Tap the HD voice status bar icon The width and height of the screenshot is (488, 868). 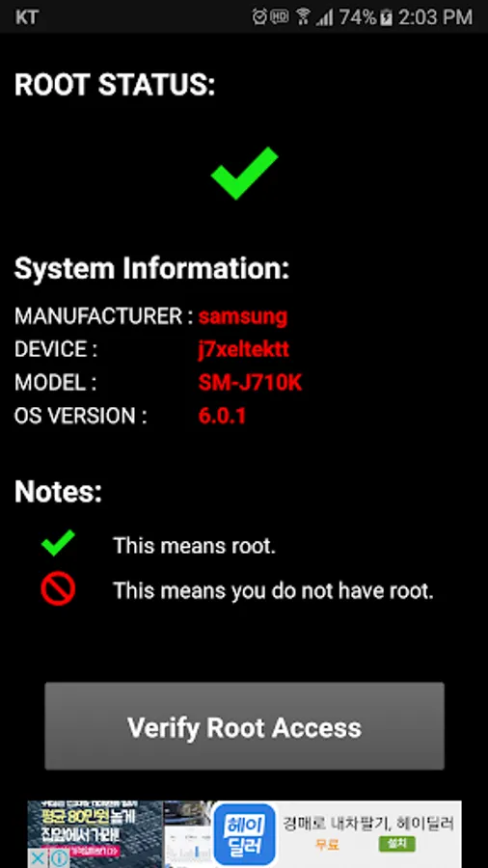[280, 16]
